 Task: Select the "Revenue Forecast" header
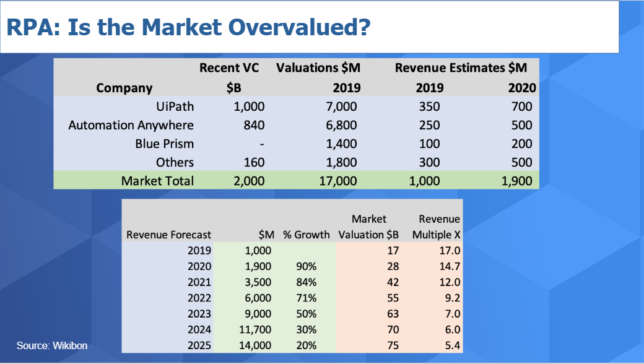pos(168,235)
